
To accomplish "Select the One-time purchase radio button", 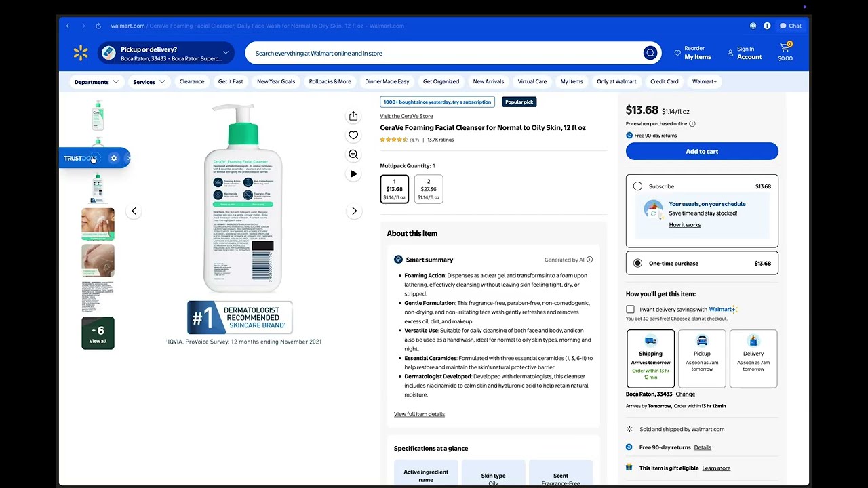I will (637, 263).
